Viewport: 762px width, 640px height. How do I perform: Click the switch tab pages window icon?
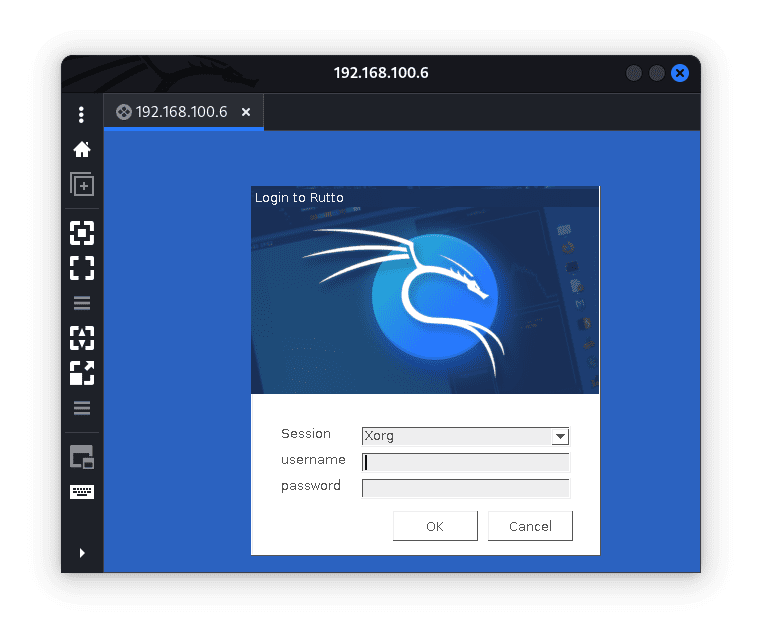82,457
